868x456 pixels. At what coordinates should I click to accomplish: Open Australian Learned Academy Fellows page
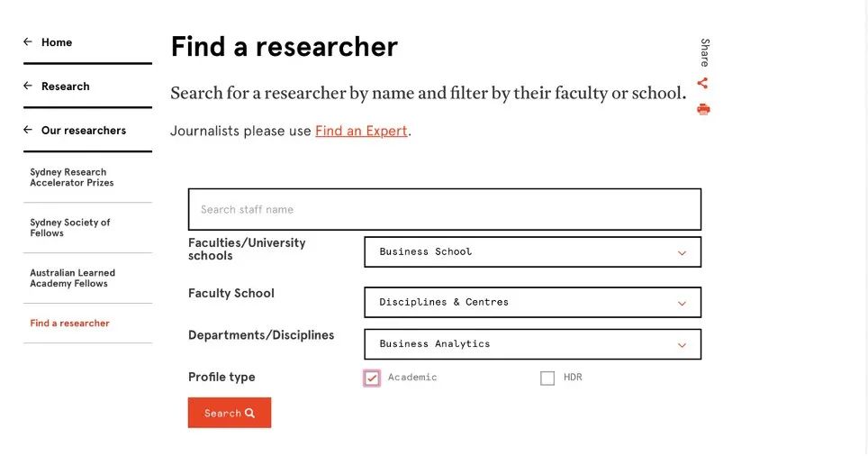pyautogui.click(x=73, y=278)
